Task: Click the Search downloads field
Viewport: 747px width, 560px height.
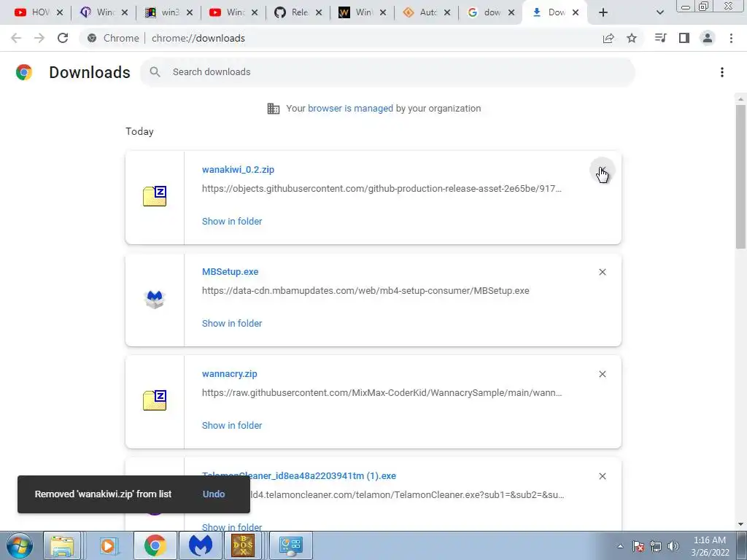Action: click(388, 72)
